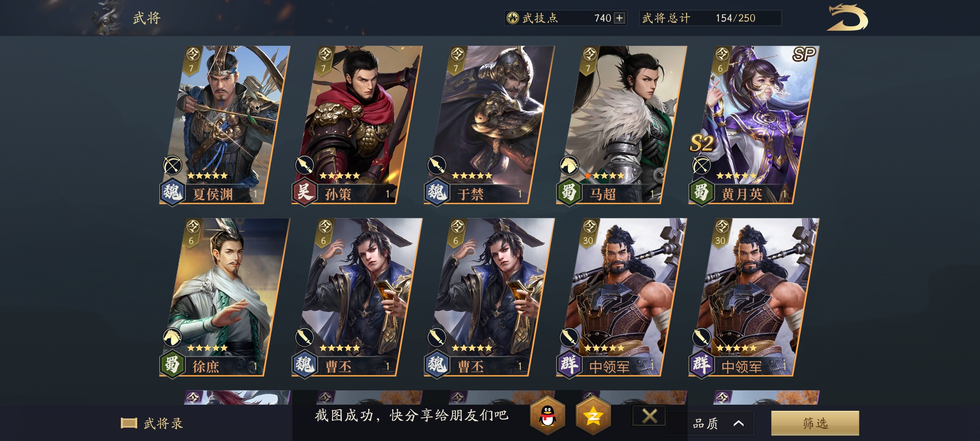The image size is (980, 441).
Task: Click the 吴 faction badge on 孙策
Action: [305, 192]
